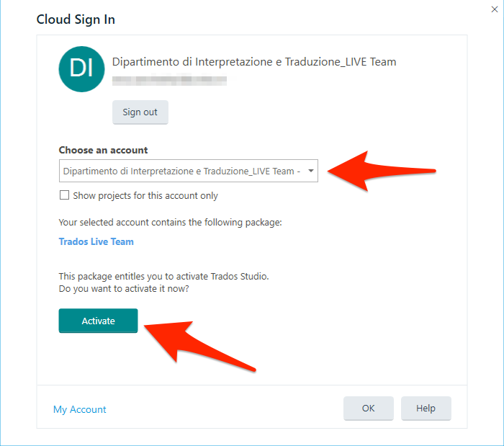This screenshot has height=446, width=504.
Task: Click the Show projects checkbox label text
Action: point(145,195)
